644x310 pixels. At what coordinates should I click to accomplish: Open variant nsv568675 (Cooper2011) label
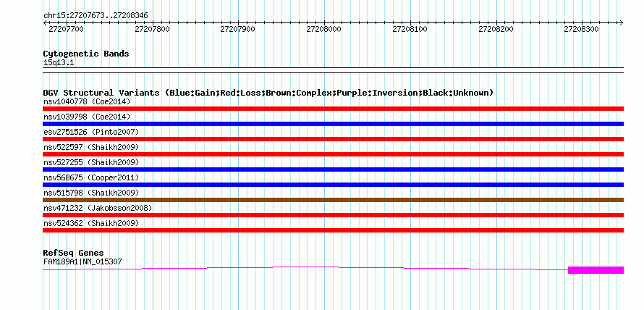[91, 177]
